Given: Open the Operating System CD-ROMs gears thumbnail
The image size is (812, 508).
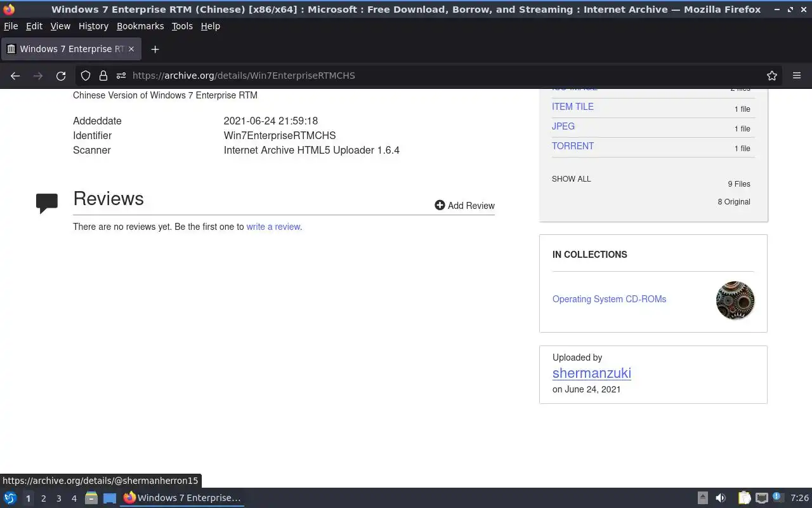Looking at the screenshot, I should 735,300.
